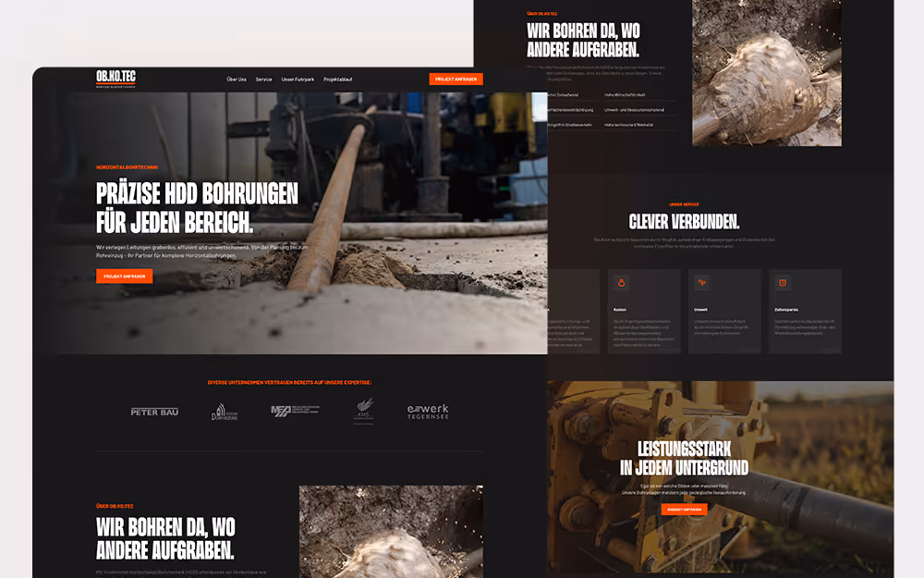Click the OB.KO.TEC logo in the header
Image resolution: width=924 pixels, height=578 pixels.
pos(116,79)
